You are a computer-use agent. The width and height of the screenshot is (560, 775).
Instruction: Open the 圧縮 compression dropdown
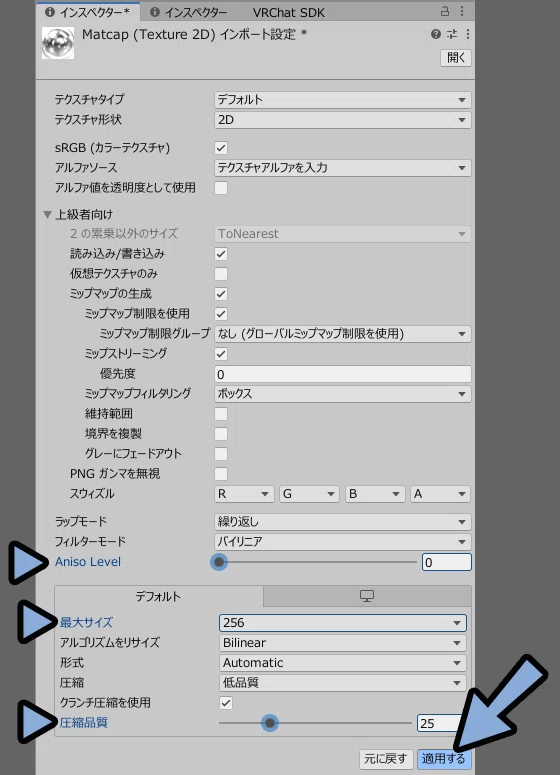click(x=343, y=683)
